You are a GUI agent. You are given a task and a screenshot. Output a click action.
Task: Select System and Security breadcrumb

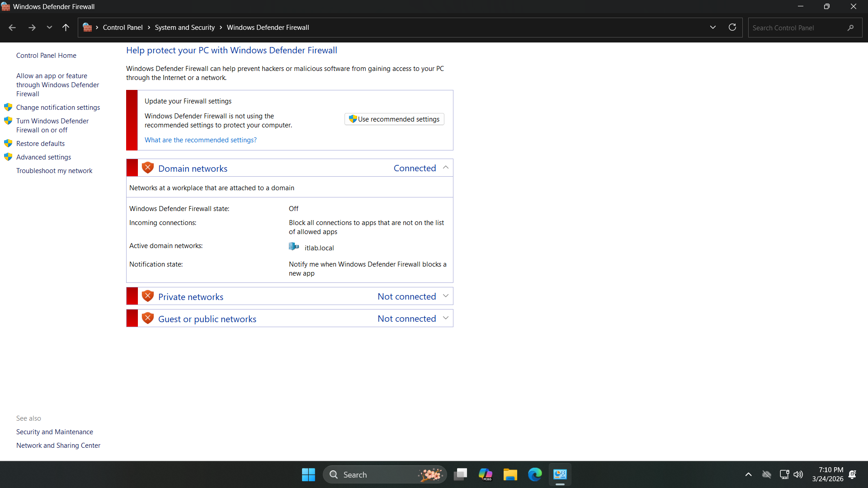(184, 28)
